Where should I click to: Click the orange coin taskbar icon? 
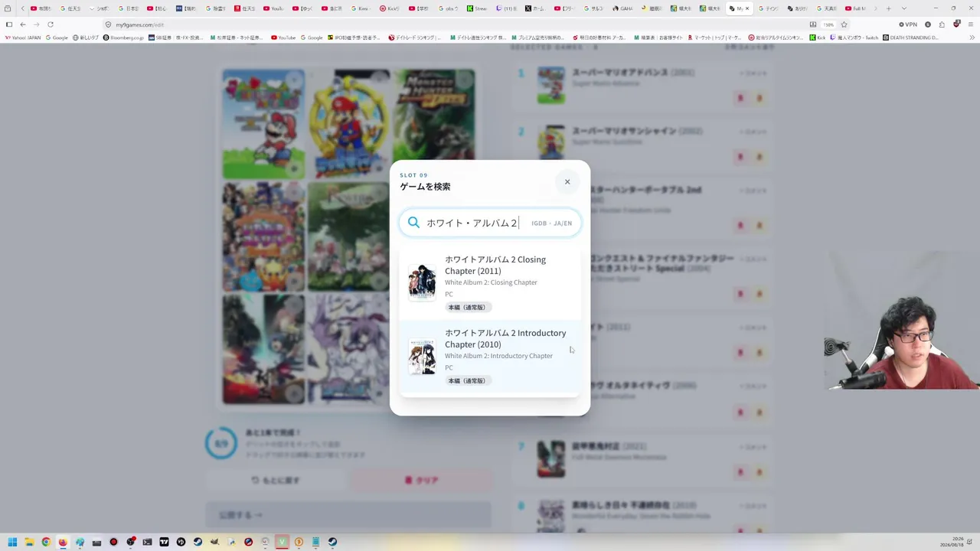(299, 542)
